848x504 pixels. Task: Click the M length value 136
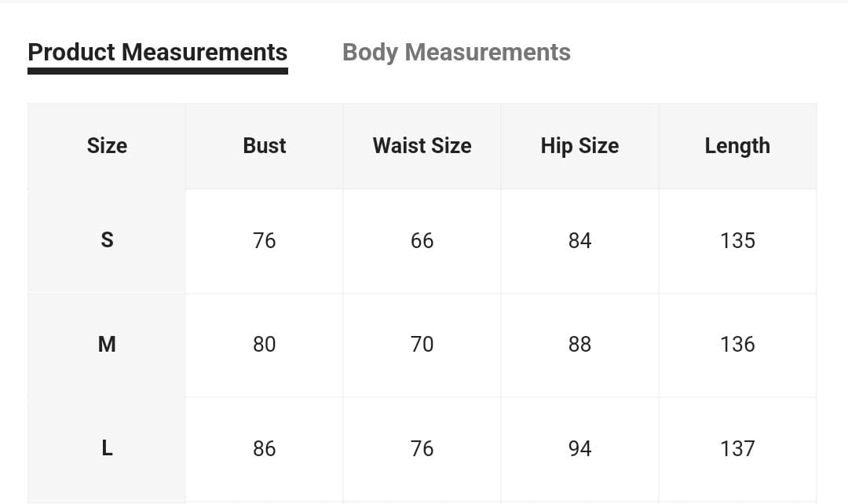[x=737, y=345]
